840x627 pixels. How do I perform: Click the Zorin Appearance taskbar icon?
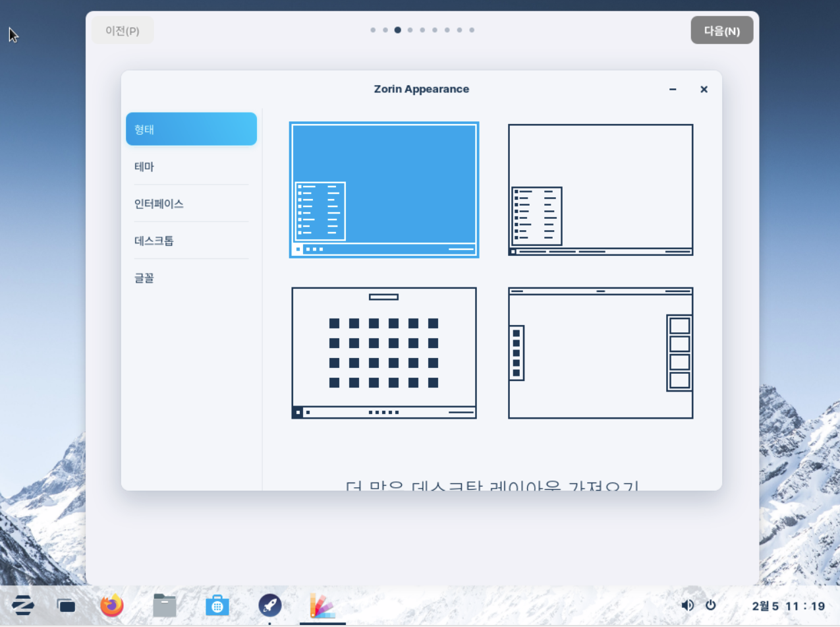pos(323,605)
